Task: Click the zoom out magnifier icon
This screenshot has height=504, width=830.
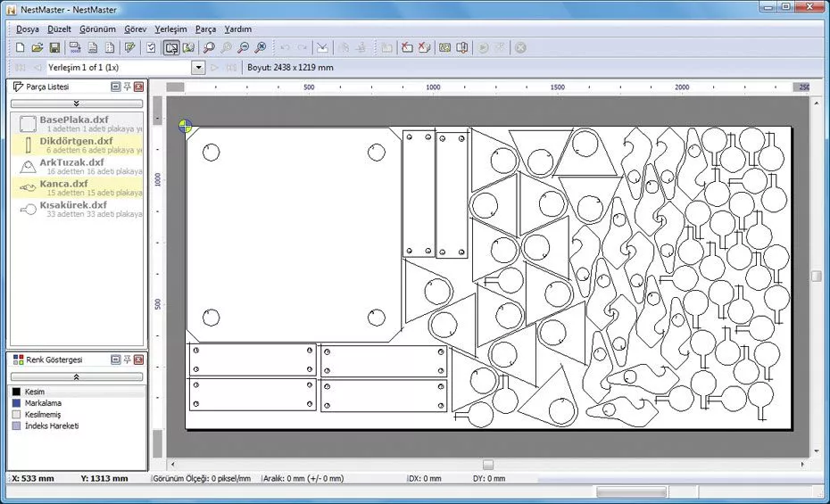Action: click(243, 47)
